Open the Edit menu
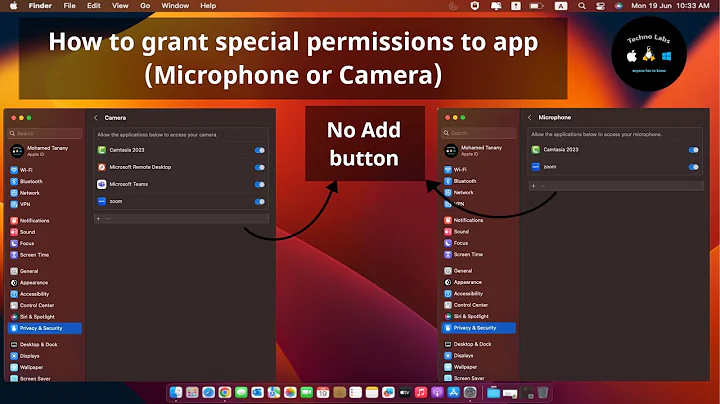 click(x=94, y=6)
